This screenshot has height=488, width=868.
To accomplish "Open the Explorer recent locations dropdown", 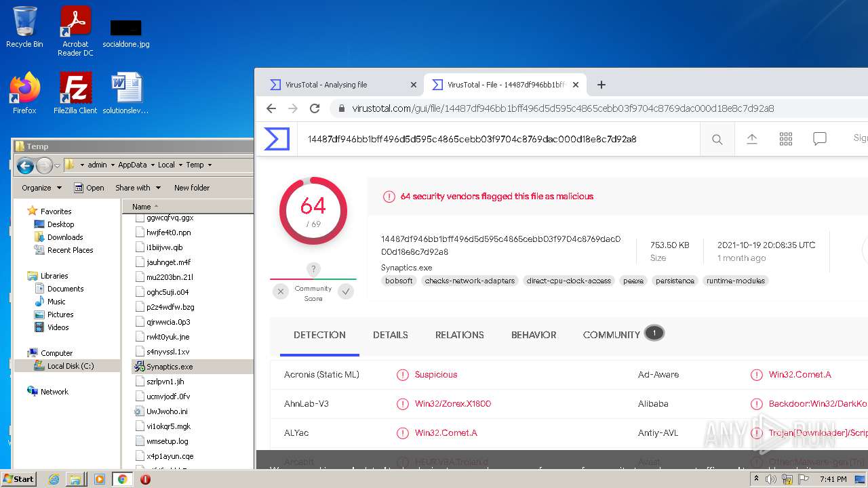I will click(x=58, y=165).
